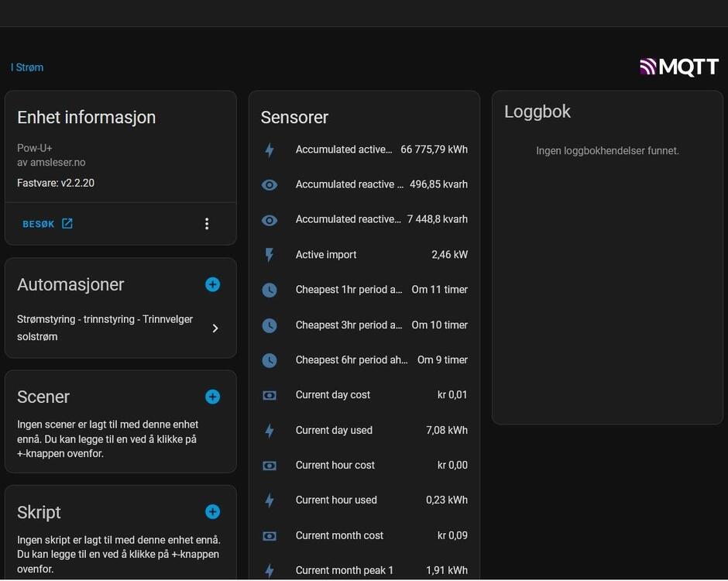Image resolution: width=728 pixels, height=581 pixels.
Task: Open the device three-dot overflow menu
Action: (207, 224)
